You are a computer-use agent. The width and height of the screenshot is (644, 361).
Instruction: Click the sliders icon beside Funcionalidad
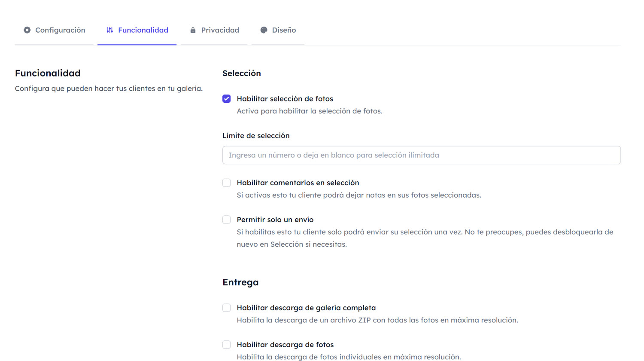pos(110,30)
